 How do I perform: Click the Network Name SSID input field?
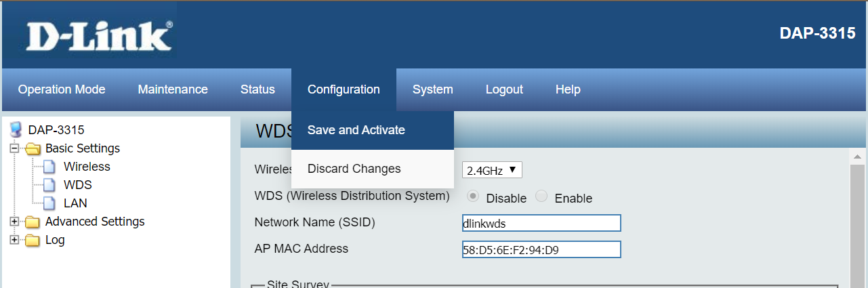[541, 223]
